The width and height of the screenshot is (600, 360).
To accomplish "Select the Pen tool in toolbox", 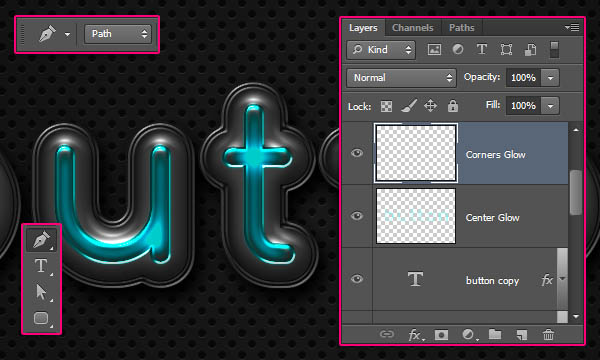I will point(41,240).
